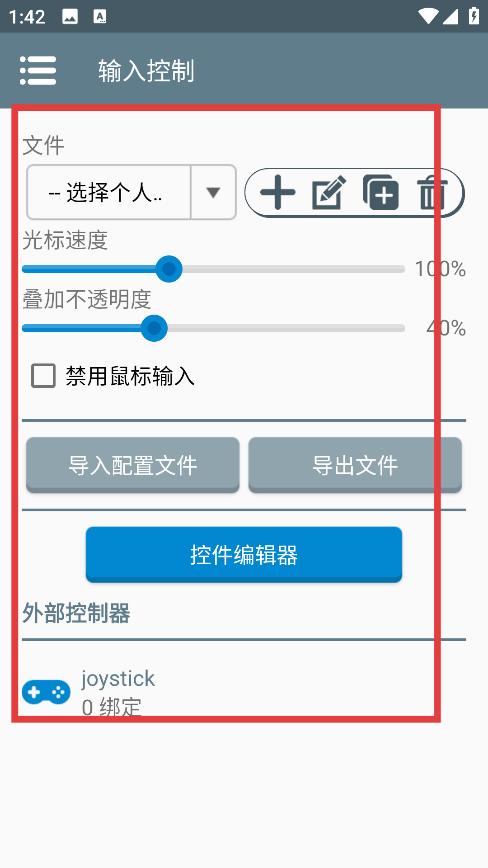Open the navigation menu icon

coord(38,71)
